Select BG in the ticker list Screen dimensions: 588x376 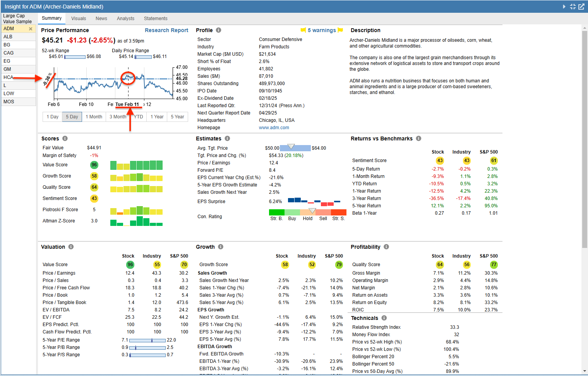point(19,45)
